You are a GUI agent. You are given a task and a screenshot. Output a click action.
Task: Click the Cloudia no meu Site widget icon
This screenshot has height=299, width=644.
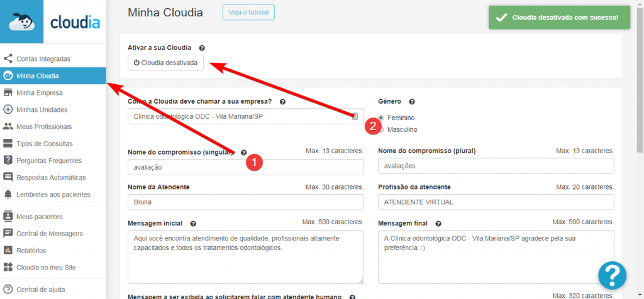tap(8, 268)
